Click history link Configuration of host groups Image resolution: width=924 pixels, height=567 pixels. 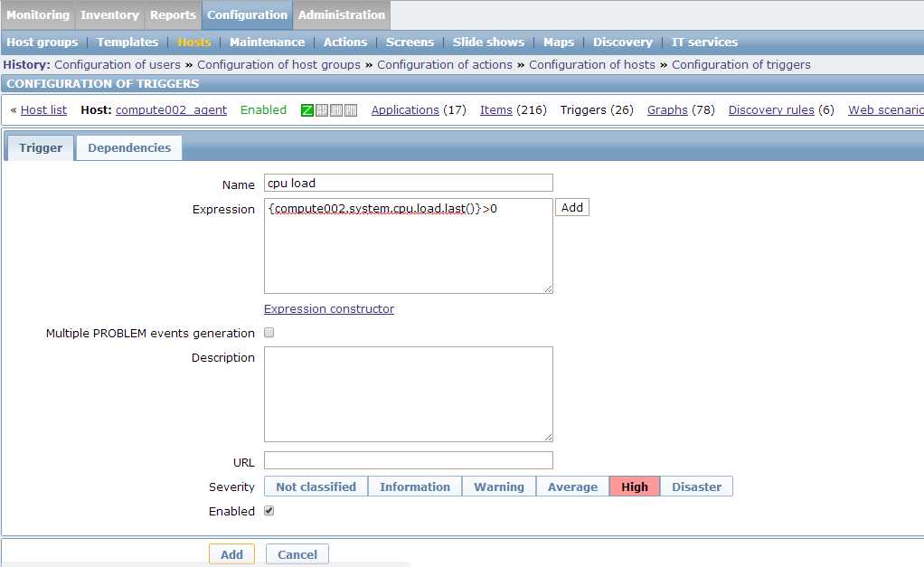coord(278,65)
